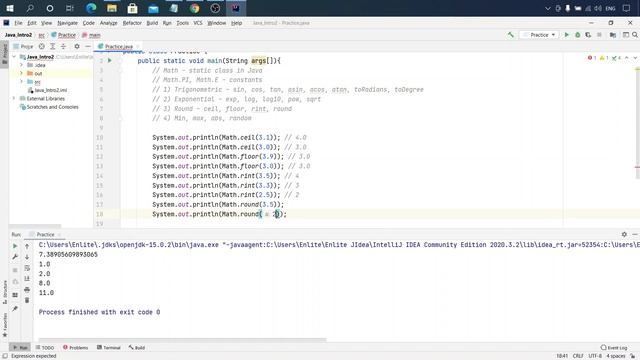The height and width of the screenshot is (360, 640).
Task: Click the red error stripe mark on the editor's right edge
Action: tap(637, 167)
